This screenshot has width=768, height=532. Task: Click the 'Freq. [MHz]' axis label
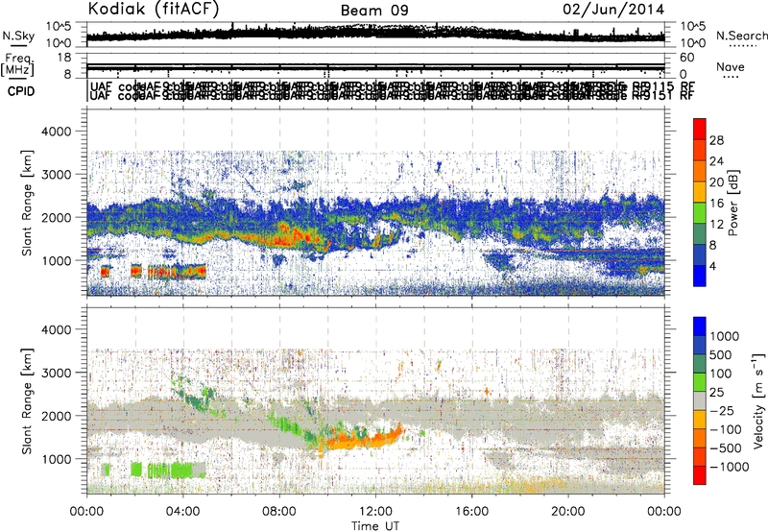[17, 65]
